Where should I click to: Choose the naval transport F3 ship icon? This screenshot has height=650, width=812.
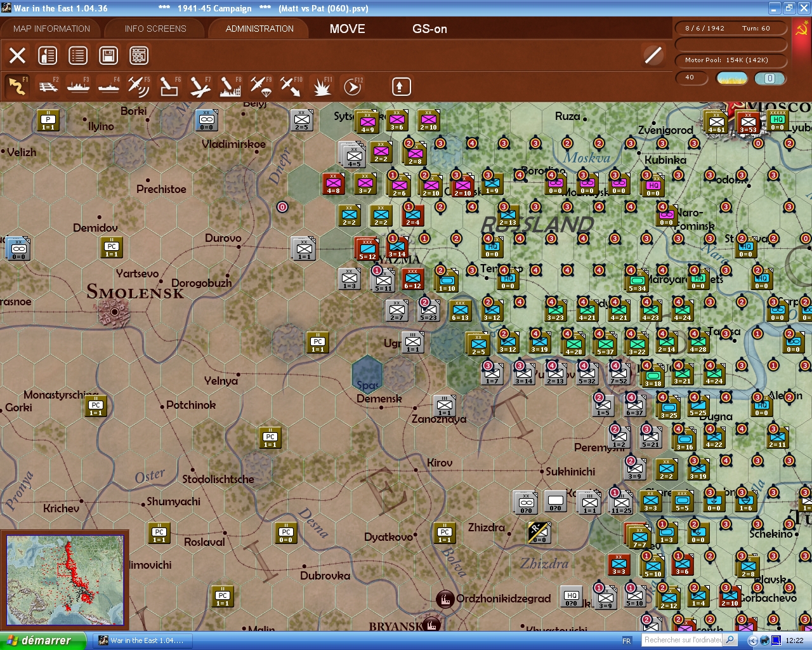pyautogui.click(x=79, y=86)
